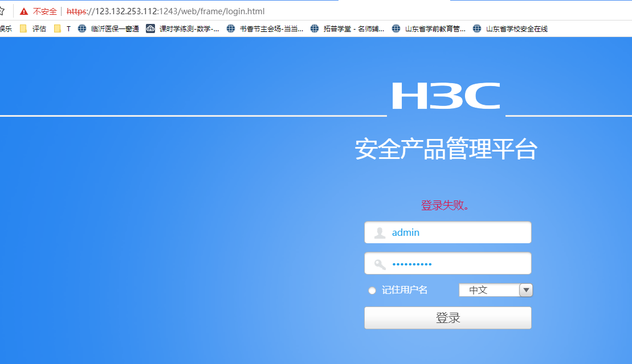Click the 安全产品管理平台 title text
The height and width of the screenshot is (364, 632).
pos(446,149)
